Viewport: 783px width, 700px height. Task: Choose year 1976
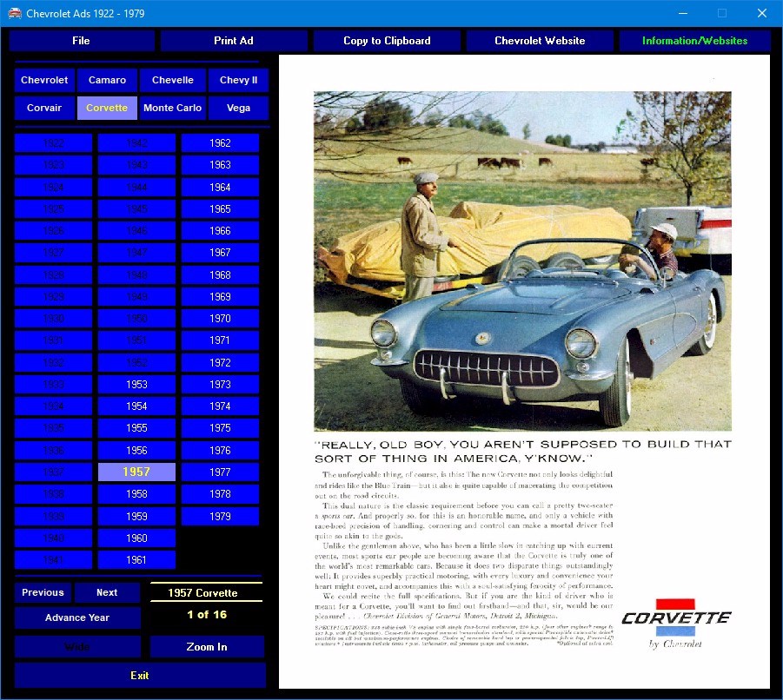pos(220,451)
